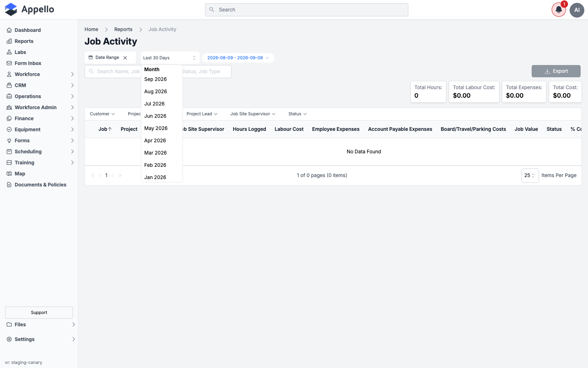588x368 pixels.
Task: Go to the previous page arrow
Action: click(x=100, y=175)
